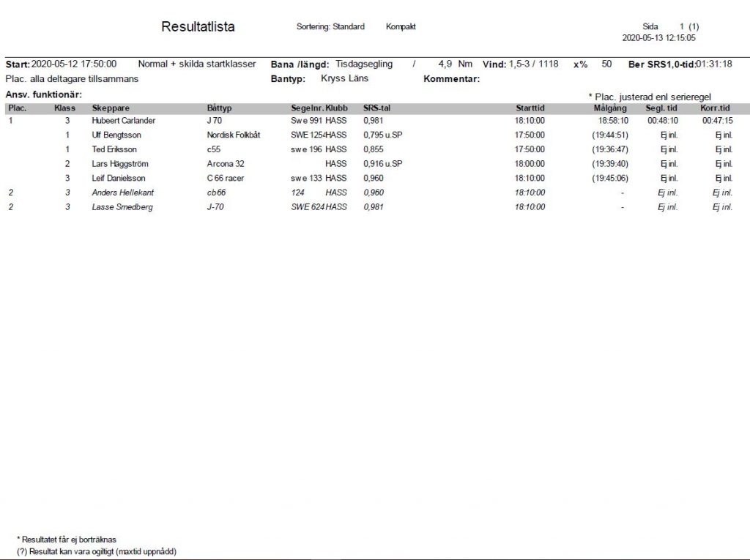
Task: Click the Korr.tid column header
Action: pyautogui.click(x=716, y=108)
